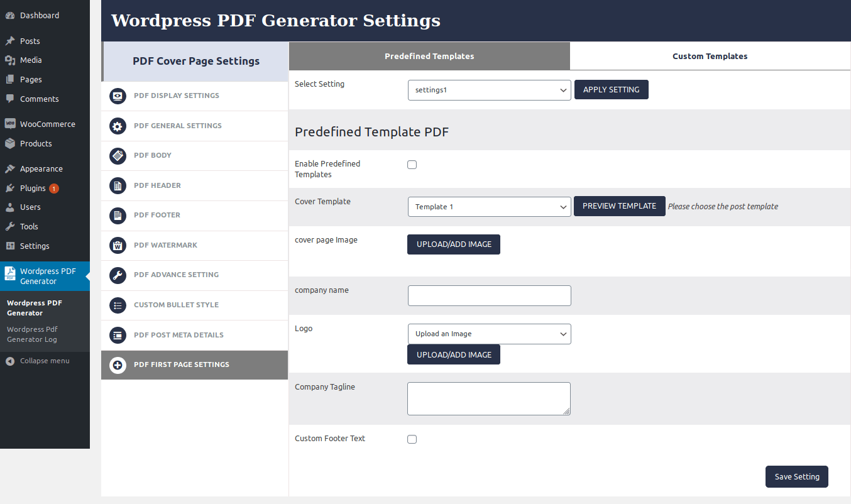Click the Plugins update count badge
The height and width of the screenshot is (504, 851).
pyautogui.click(x=54, y=189)
